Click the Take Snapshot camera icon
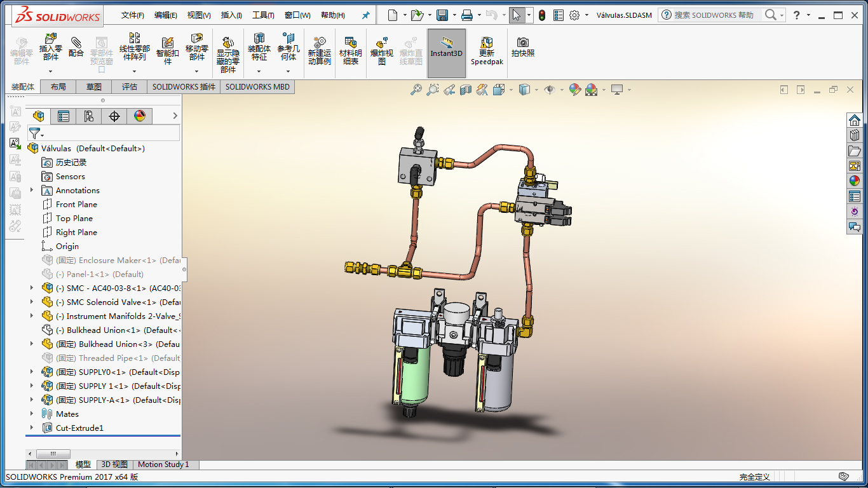The image size is (868, 488). coord(522,46)
